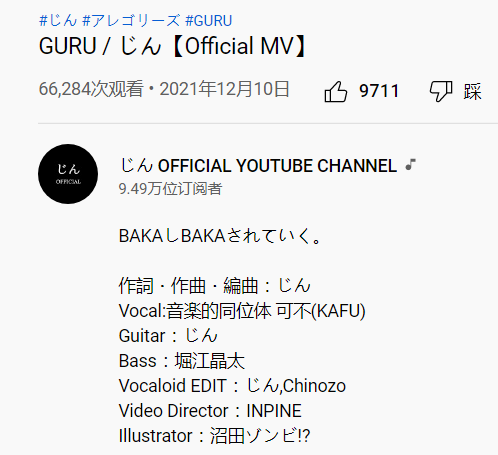Open the #じん hashtag link
The image size is (498, 455).
(58, 21)
